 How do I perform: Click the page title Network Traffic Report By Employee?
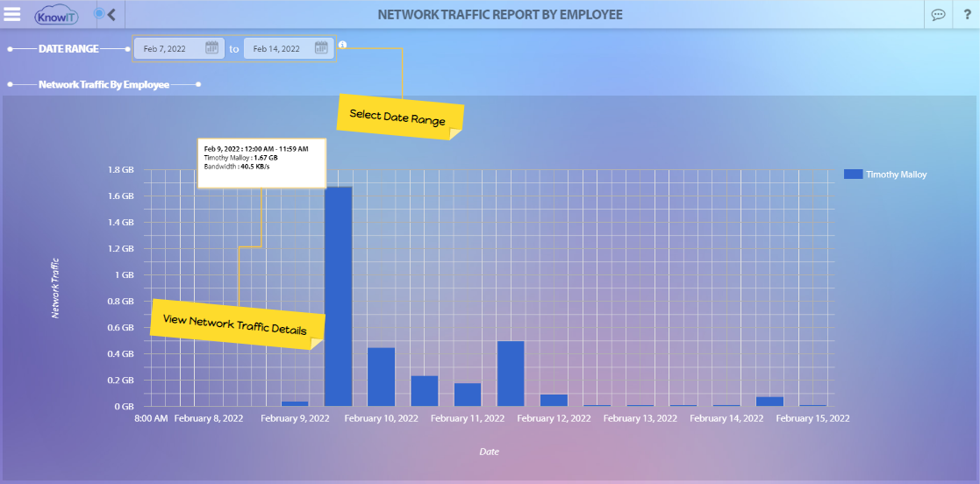click(500, 14)
